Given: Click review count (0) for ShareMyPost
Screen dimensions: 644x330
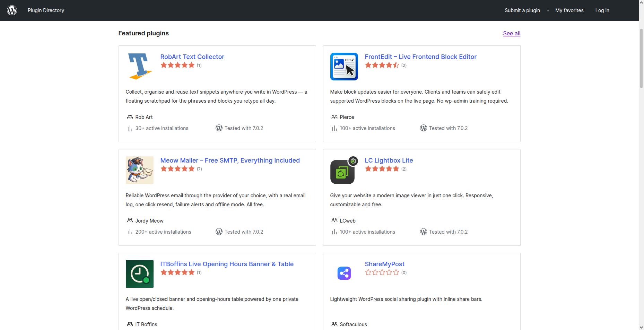Looking at the screenshot, I should (404, 273).
